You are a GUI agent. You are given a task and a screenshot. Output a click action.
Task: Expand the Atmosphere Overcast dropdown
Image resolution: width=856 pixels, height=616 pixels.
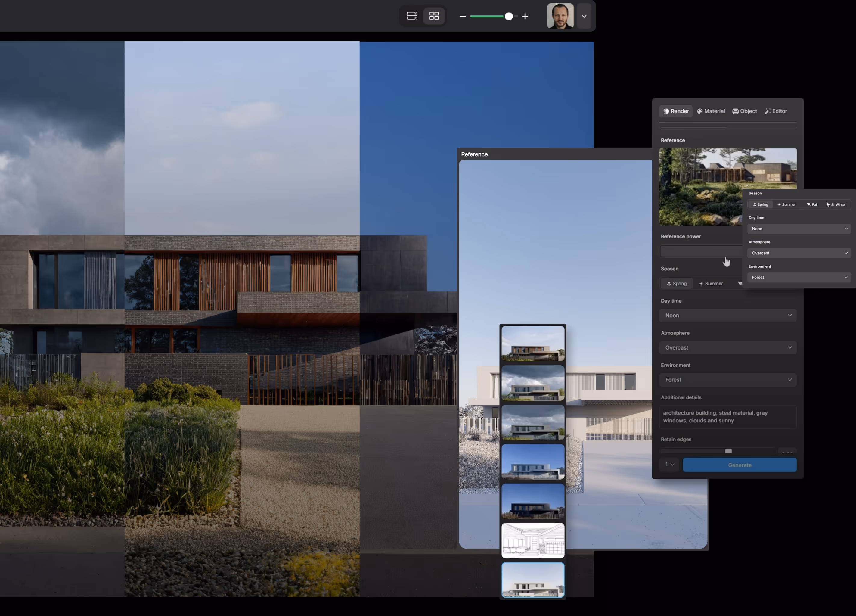pos(727,347)
